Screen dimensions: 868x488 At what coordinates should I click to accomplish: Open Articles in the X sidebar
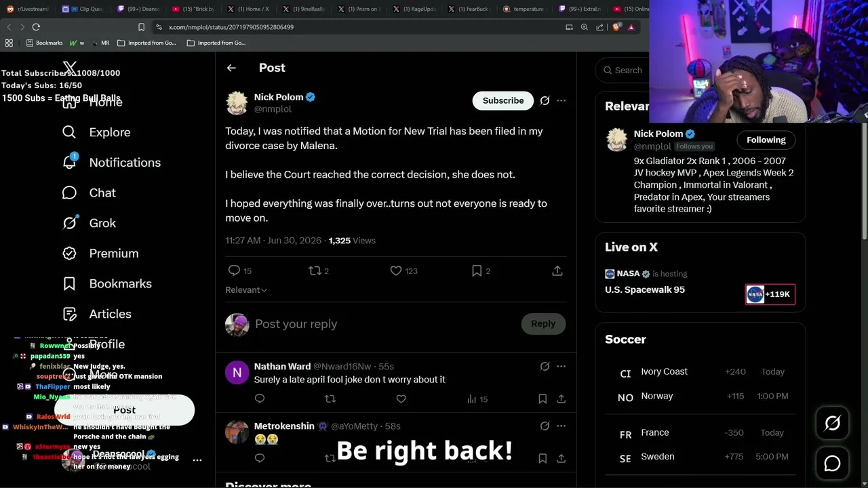click(96, 314)
